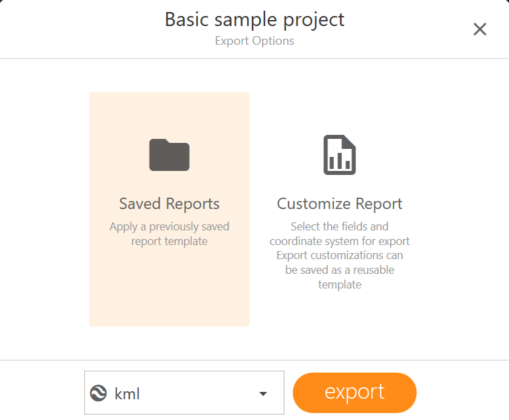The height and width of the screenshot is (420, 509).
Task: Click the 'Basic sample project' title
Action: point(254,19)
